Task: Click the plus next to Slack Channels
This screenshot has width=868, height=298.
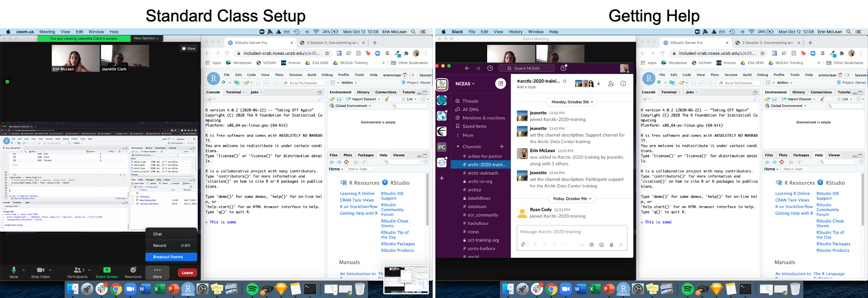Action: click(502, 146)
